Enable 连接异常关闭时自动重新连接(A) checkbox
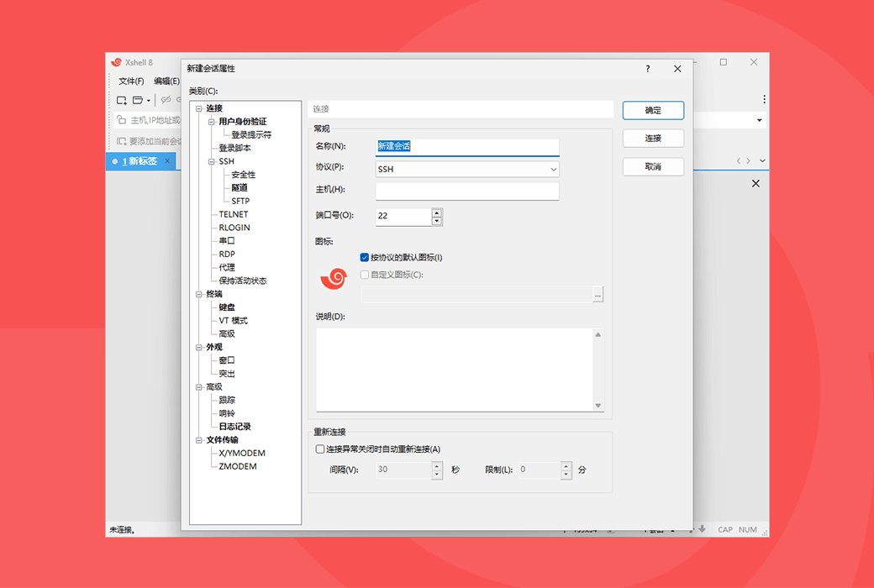Screen dimensions: 874x588 coord(320,449)
